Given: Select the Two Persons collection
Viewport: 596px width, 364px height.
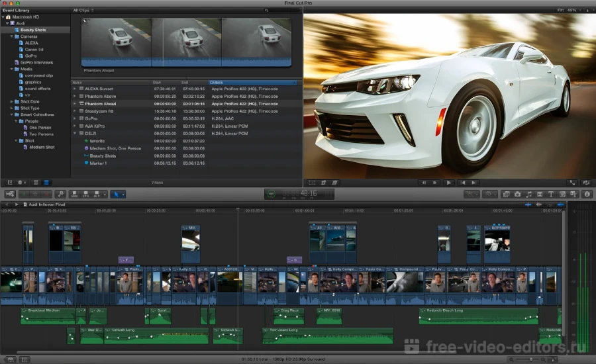Looking at the screenshot, I should pyautogui.click(x=41, y=134).
